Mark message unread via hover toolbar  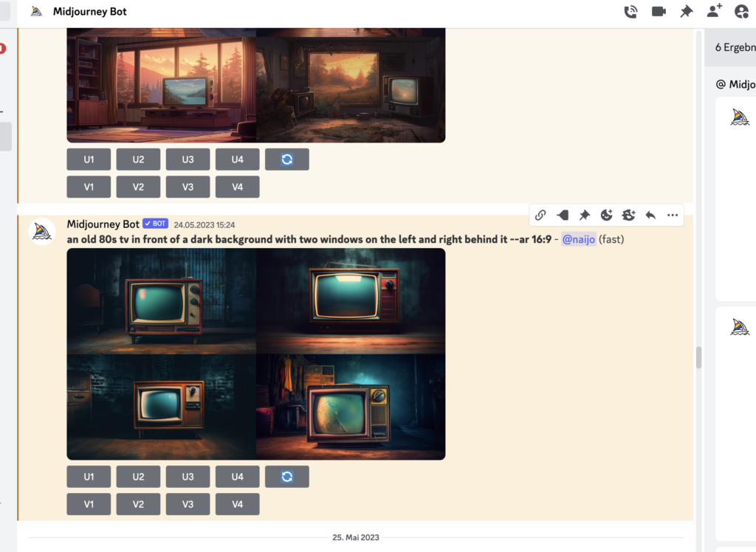click(x=562, y=215)
